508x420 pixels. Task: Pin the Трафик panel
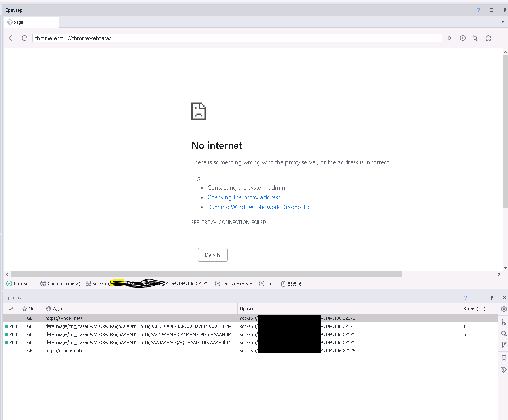491,298
